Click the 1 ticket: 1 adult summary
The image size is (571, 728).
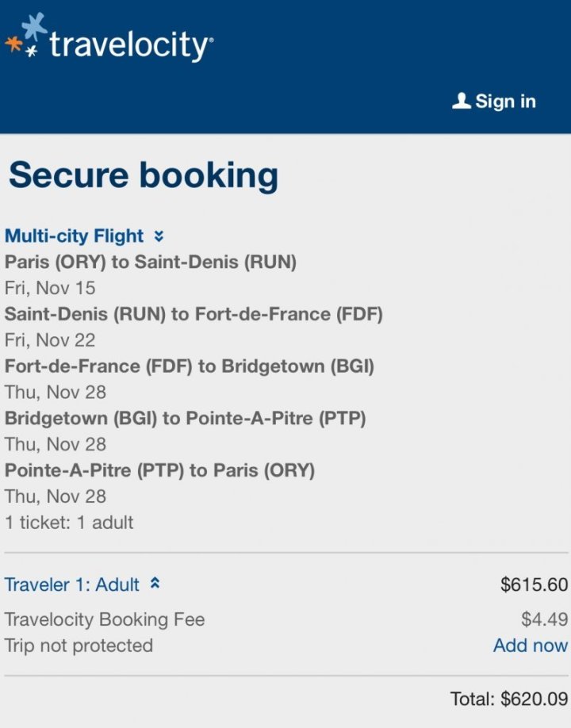coord(69,523)
